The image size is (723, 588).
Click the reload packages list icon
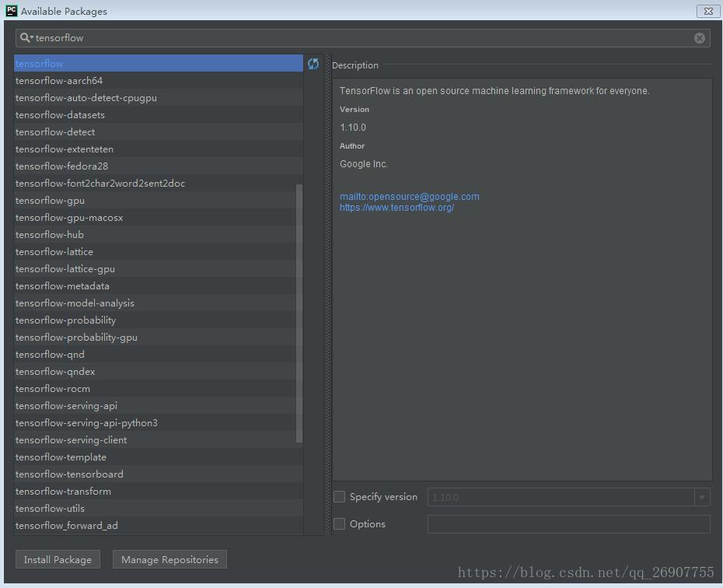point(313,64)
